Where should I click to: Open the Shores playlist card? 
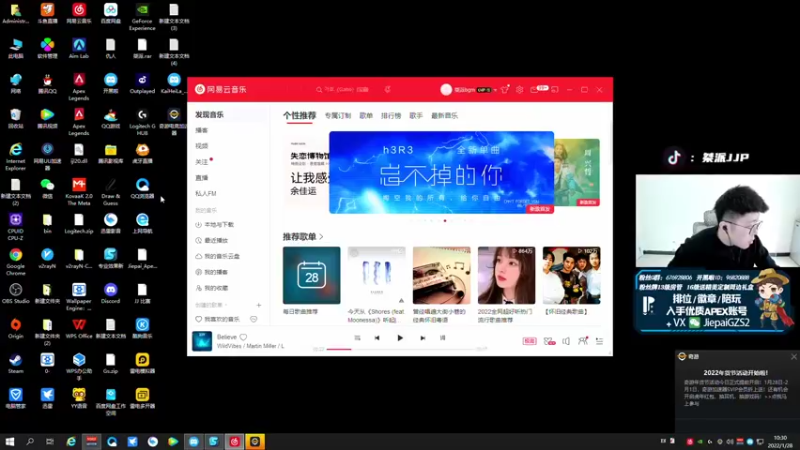[x=377, y=276]
